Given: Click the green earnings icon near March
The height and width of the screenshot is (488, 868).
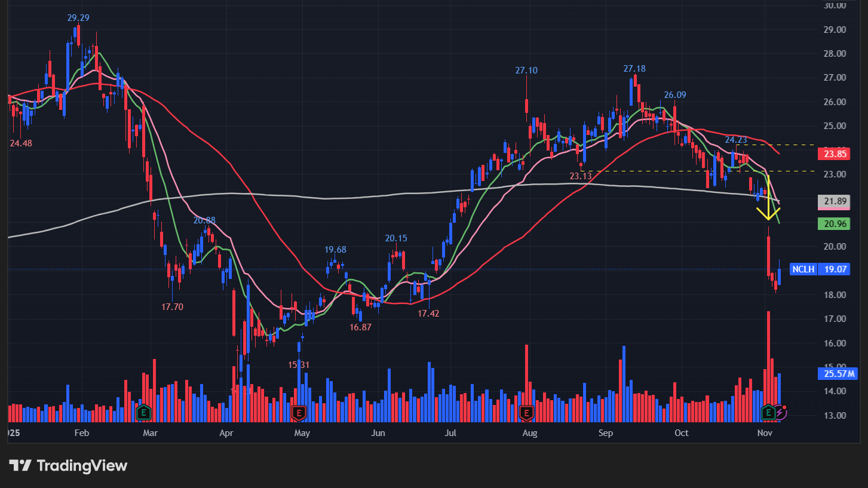Looking at the screenshot, I should [x=143, y=412].
